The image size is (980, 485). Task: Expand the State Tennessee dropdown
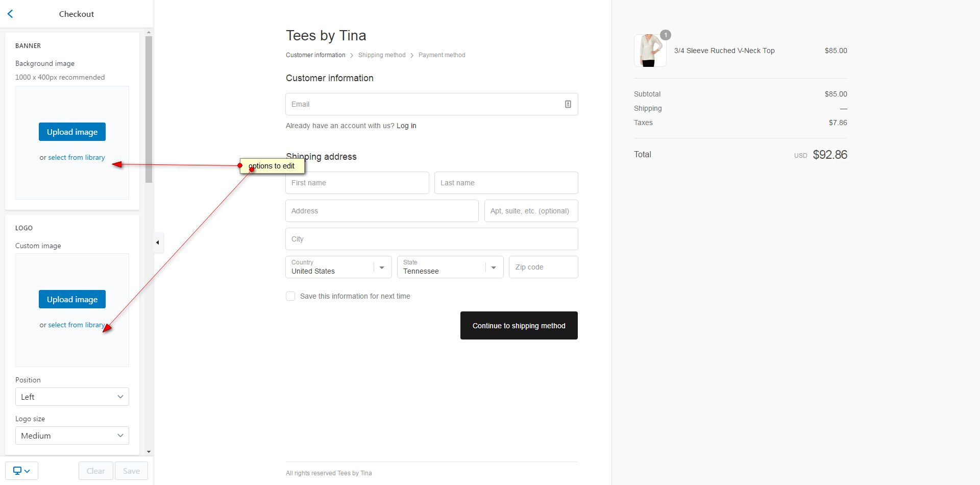point(450,267)
